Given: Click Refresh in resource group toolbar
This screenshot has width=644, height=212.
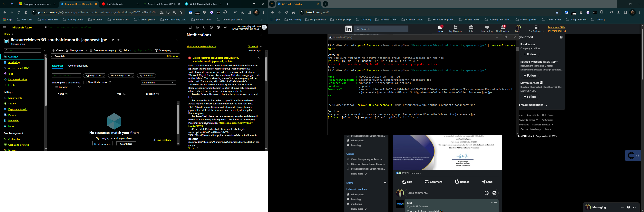Looking at the screenshot, I should tap(125, 50).
